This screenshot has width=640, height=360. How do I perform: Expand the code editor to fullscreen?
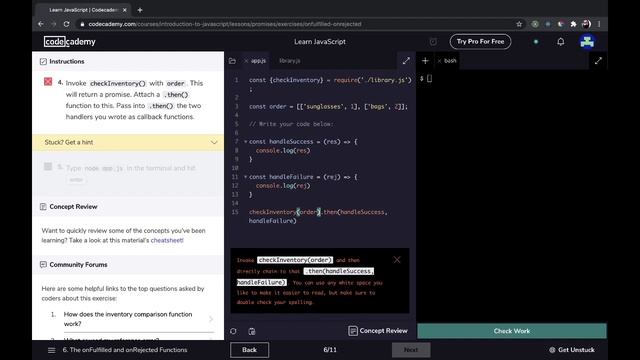pyautogui.click(x=406, y=61)
